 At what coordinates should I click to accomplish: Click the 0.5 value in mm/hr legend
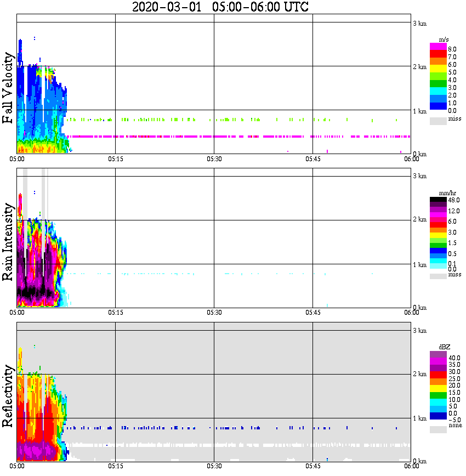coord(452,254)
